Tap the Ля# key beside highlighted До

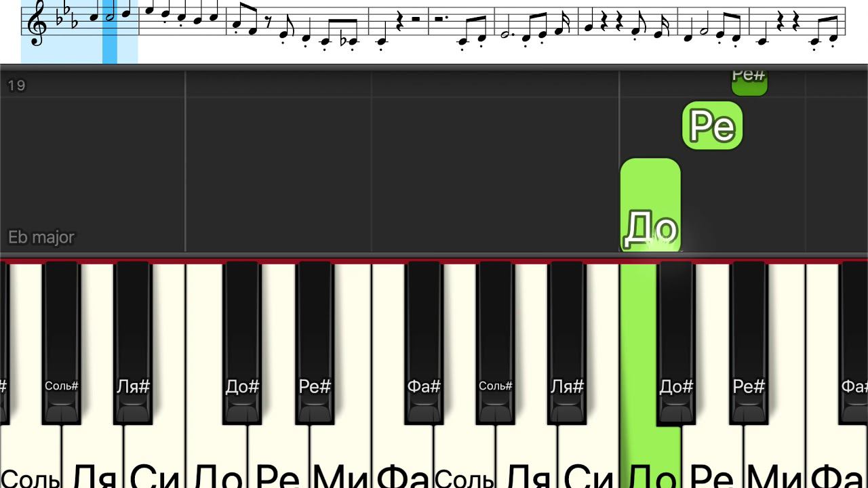pos(568,342)
